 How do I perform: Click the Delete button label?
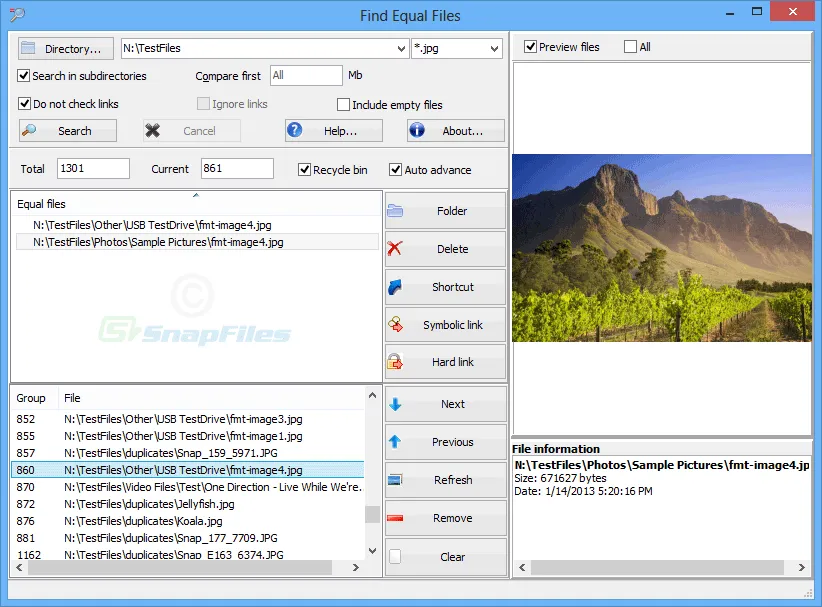[x=452, y=249]
